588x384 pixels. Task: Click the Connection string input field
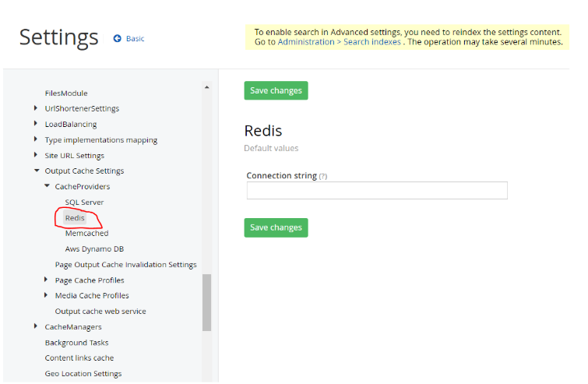point(377,191)
